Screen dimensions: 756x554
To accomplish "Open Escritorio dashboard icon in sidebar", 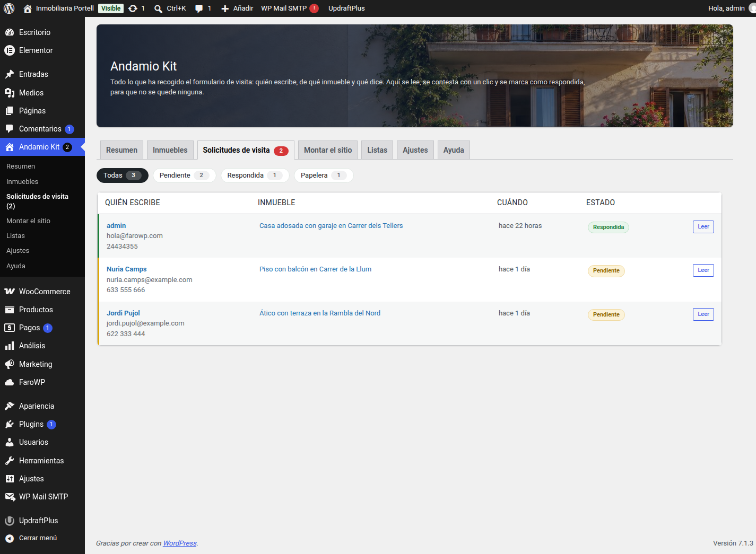I will click(x=10, y=32).
